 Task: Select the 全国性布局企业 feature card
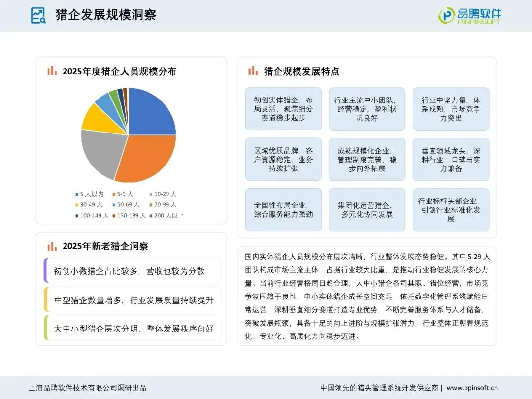tap(283, 210)
